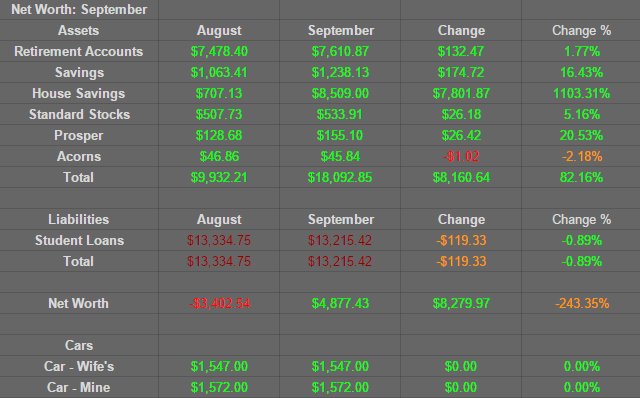This screenshot has width=640, height=398.
Task: Select the Net Worth: September title cell
Action: pyautogui.click(x=79, y=9)
